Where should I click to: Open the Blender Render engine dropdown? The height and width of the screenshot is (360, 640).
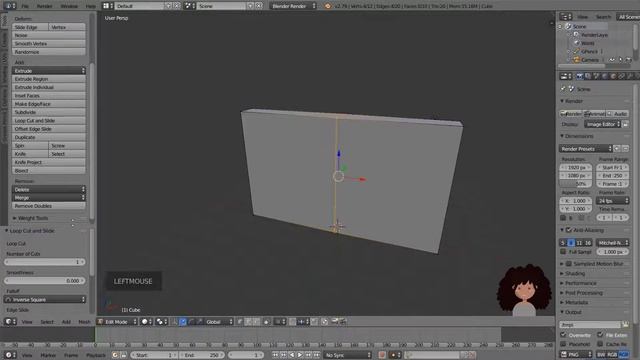coord(293,6)
